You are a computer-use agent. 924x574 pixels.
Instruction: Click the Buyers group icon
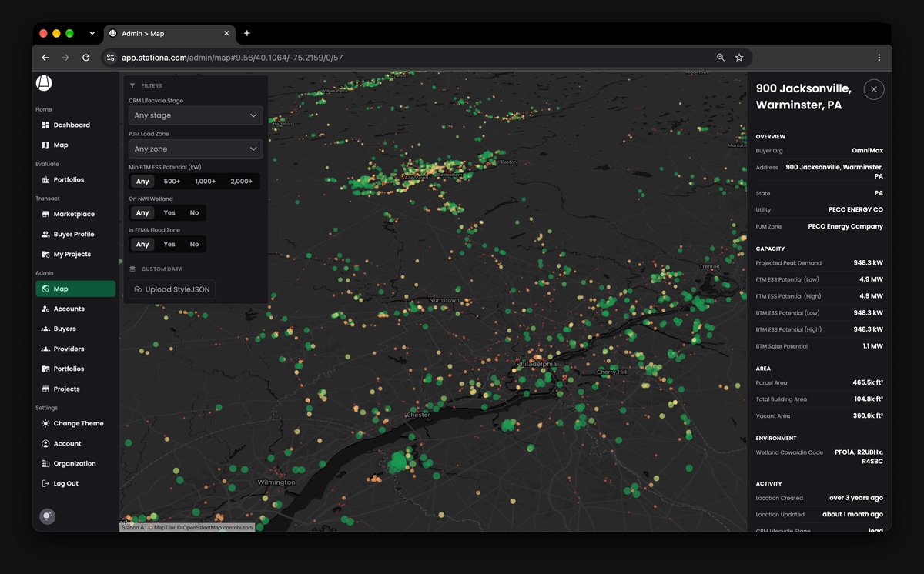pyautogui.click(x=45, y=329)
